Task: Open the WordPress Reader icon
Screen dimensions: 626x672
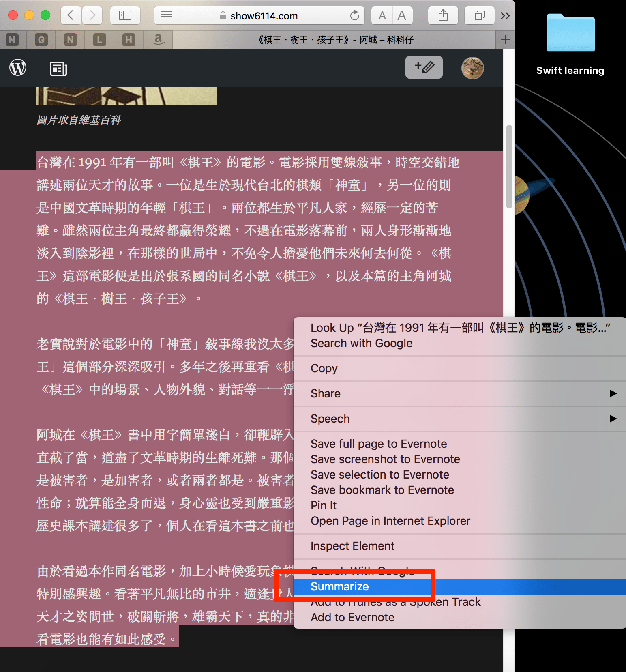Action: click(x=58, y=69)
